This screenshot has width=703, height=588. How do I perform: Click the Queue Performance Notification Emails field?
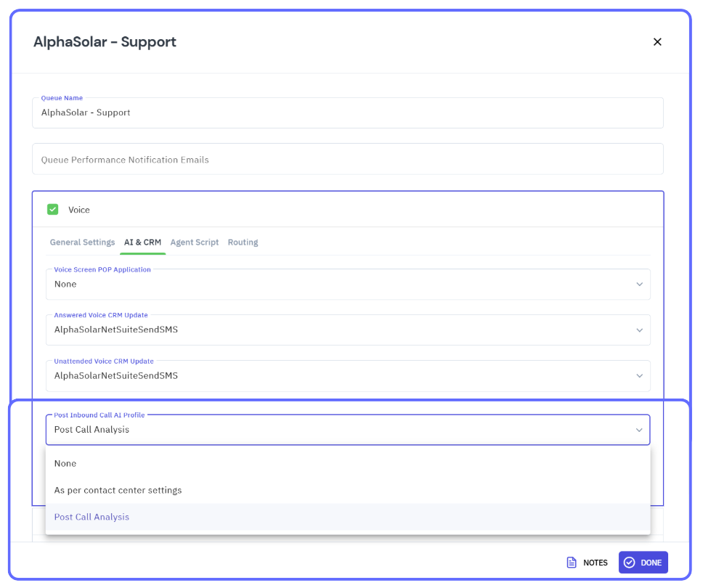pos(347,160)
